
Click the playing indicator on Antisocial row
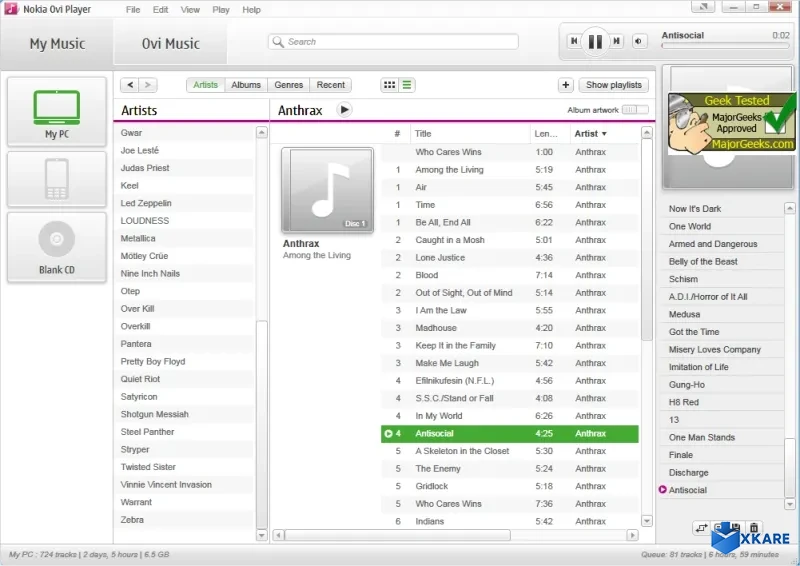[x=388, y=433]
